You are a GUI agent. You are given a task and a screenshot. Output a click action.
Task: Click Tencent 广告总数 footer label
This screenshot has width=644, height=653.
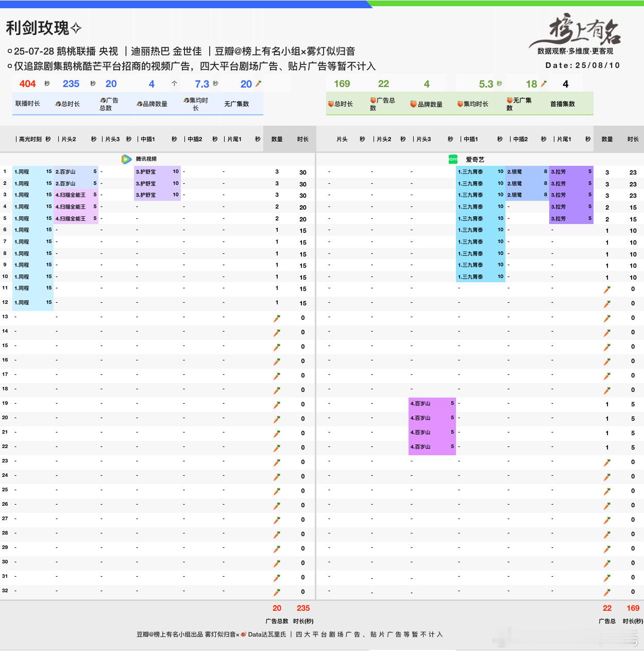(x=277, y=621)
